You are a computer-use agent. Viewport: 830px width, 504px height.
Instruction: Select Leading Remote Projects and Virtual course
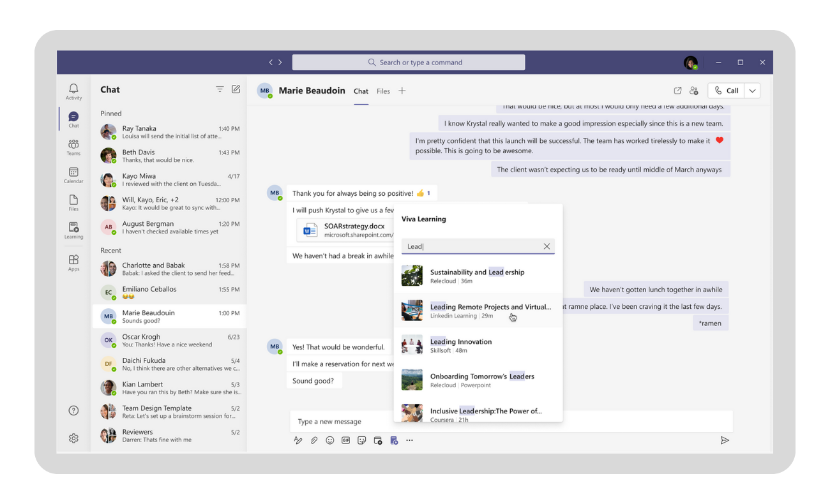[x=478, y=311]
